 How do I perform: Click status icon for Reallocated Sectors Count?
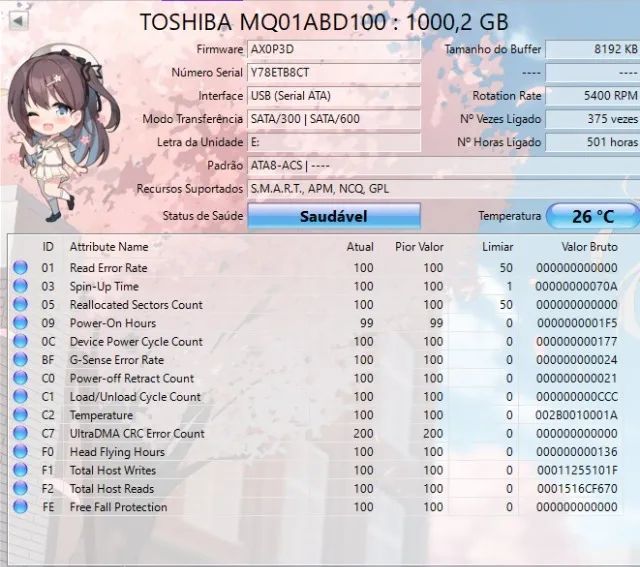20,304
